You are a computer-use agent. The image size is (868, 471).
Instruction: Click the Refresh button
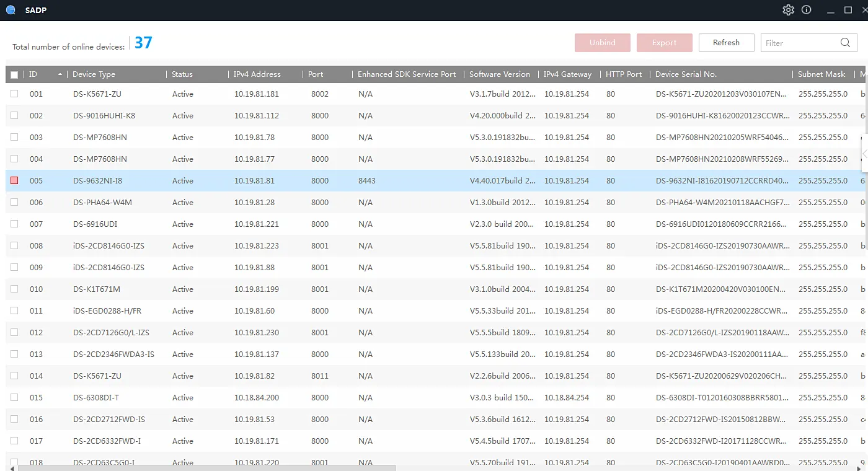tap(727, 43)
